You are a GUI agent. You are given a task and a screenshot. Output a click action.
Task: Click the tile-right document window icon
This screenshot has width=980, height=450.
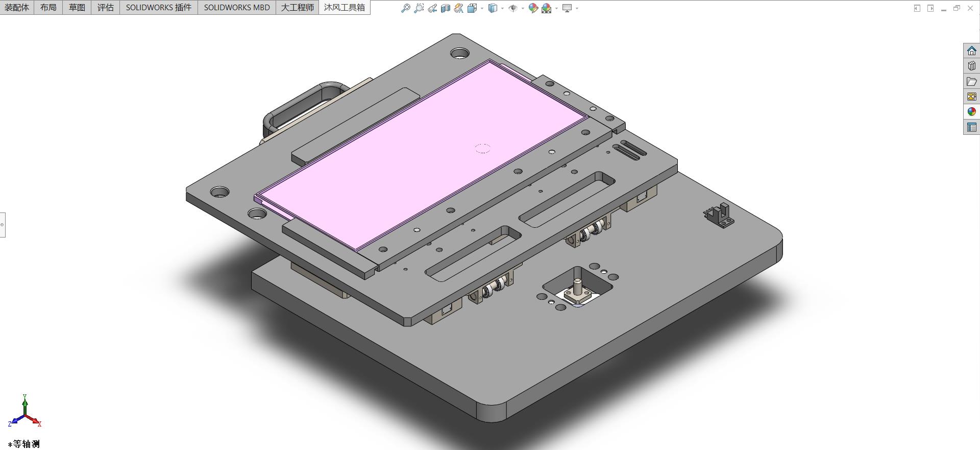tap(930, 8)
